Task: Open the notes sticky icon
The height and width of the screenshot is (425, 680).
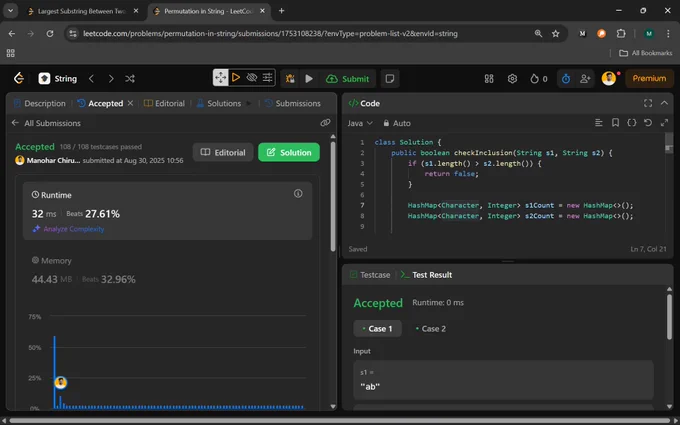Action: coord(390,78)
